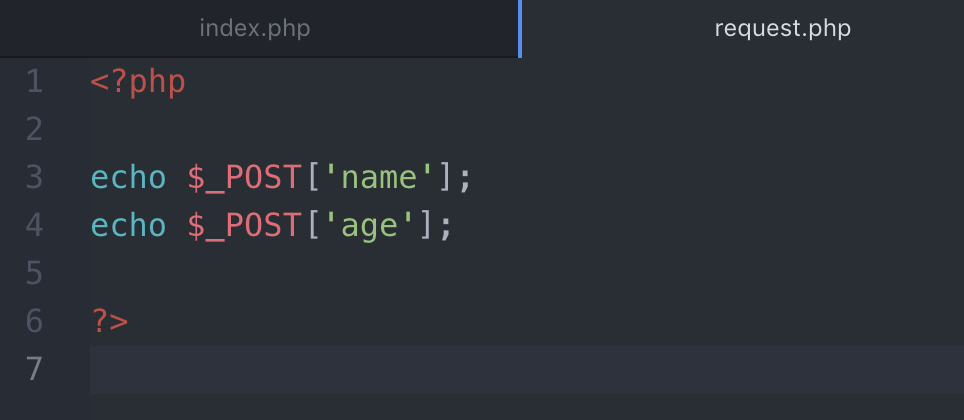Image resolution: width=964 pixels, height=420 pixels.
Task: Click the ?> closing PHP tag
Action: click(110, 321)
